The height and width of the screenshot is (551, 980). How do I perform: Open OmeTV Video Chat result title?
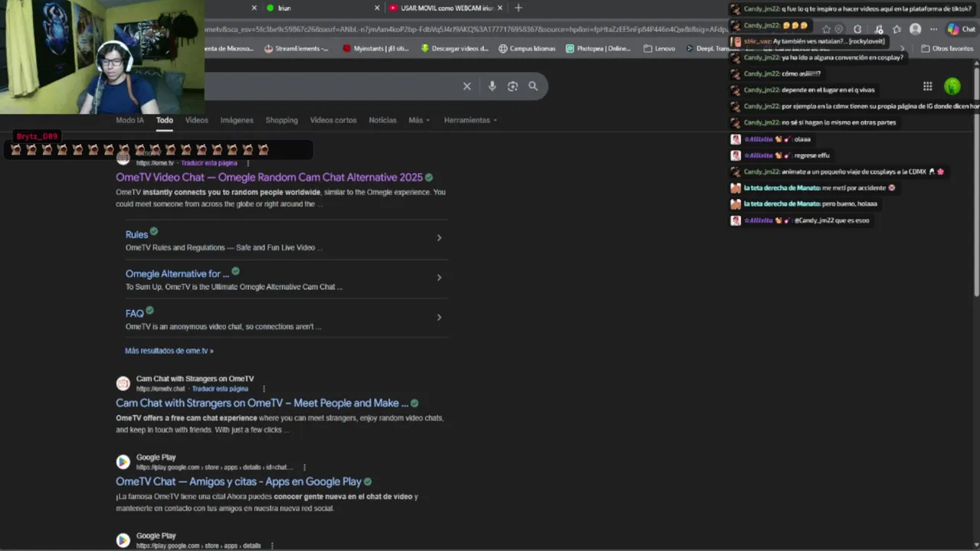pos(269,178)
